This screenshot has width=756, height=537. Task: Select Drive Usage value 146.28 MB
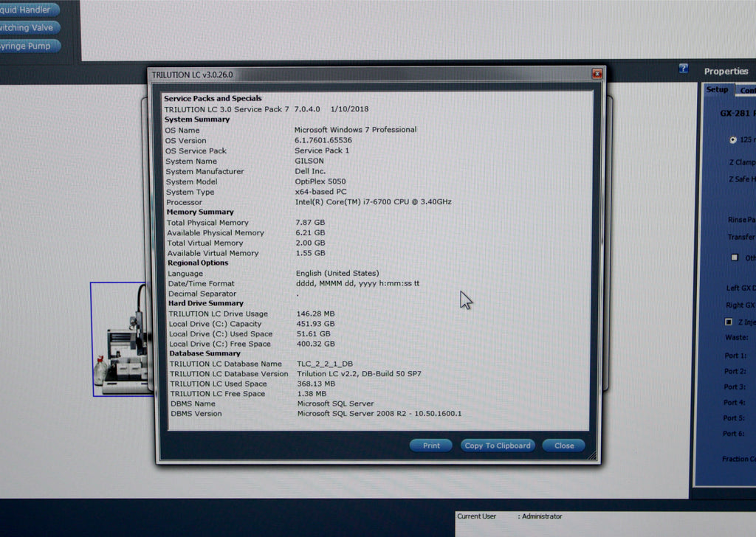[315, 313]
